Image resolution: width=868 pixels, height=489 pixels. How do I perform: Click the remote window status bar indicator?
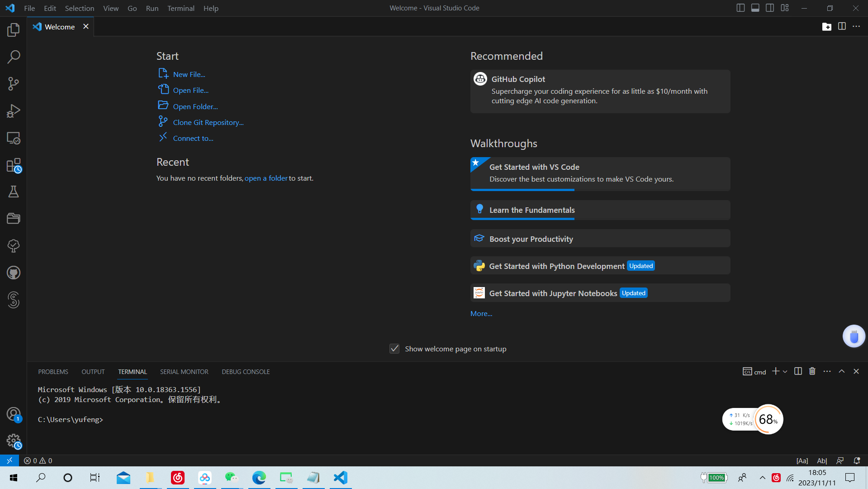[x=9, y=460]
